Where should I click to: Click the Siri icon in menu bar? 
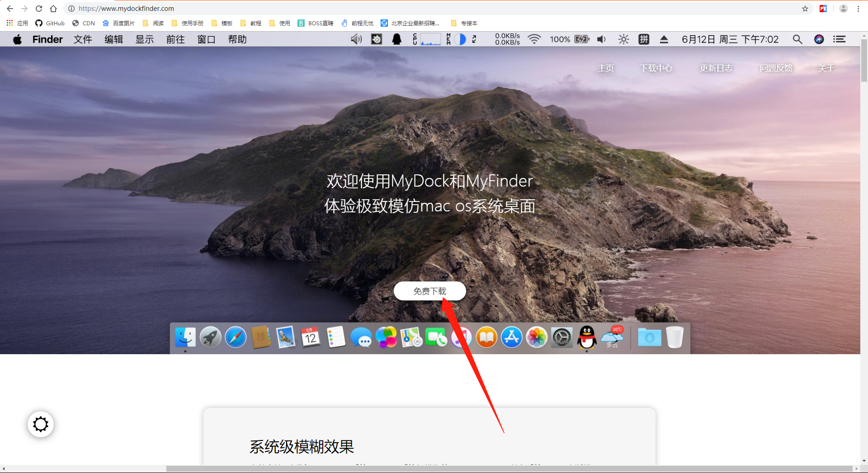[819, 39]
